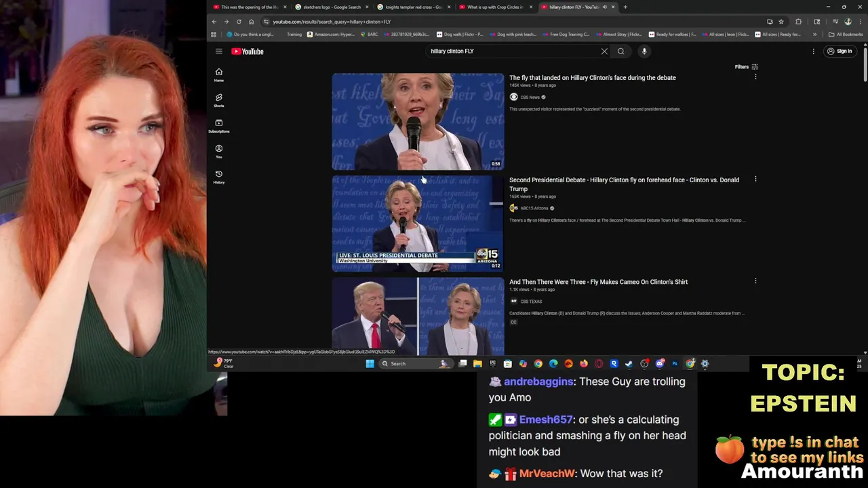The image size is (868, 488).
Task: Visit the ABC15 Arizona channel
Action: tap(534, 209)
